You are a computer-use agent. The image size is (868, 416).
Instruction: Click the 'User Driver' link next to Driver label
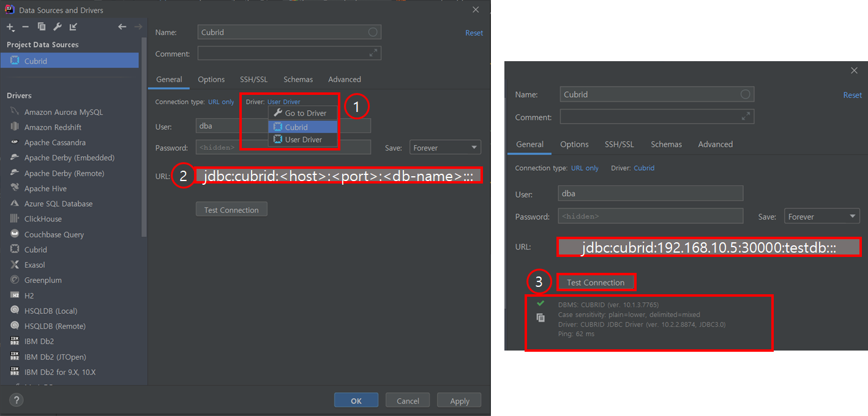284,102
